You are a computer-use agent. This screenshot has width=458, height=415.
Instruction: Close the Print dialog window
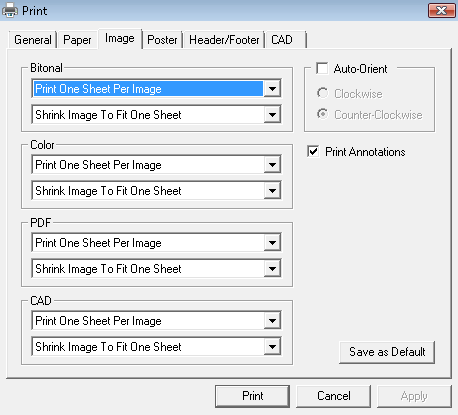tap(442, 11)
